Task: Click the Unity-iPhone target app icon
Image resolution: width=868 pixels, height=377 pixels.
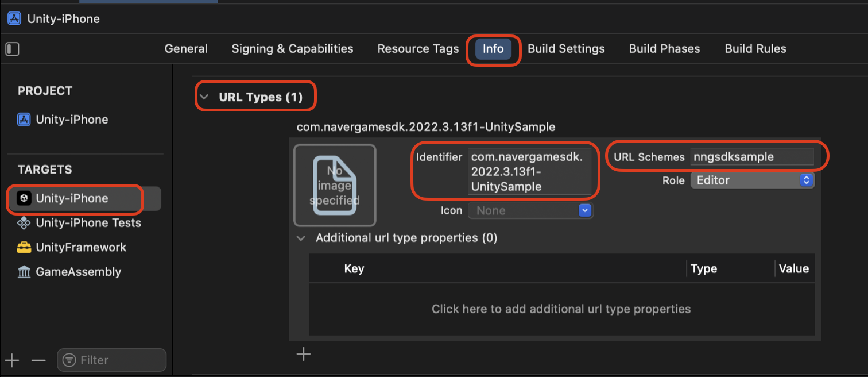Action: click(24, 198)
